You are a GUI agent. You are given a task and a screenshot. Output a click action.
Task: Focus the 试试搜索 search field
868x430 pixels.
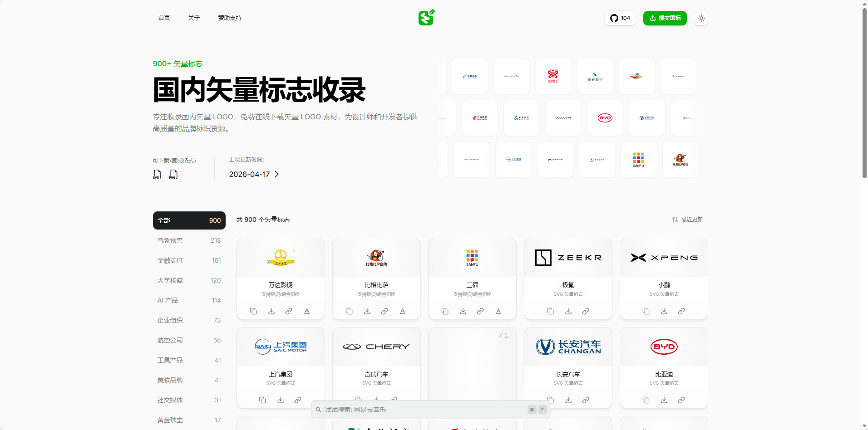pyautogui.click(x=422, y=410)
